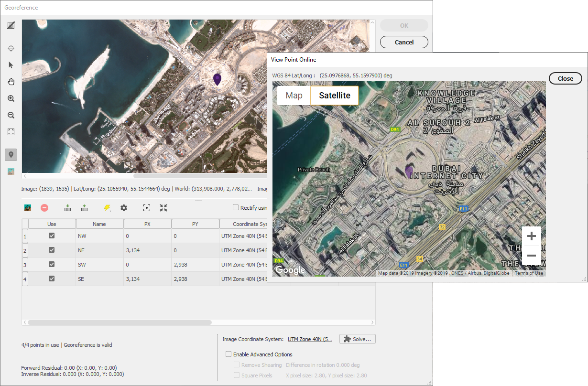Select the crosshair add-point tool
The height and width of the screenshot is (386, 588).
coord(11,48)
